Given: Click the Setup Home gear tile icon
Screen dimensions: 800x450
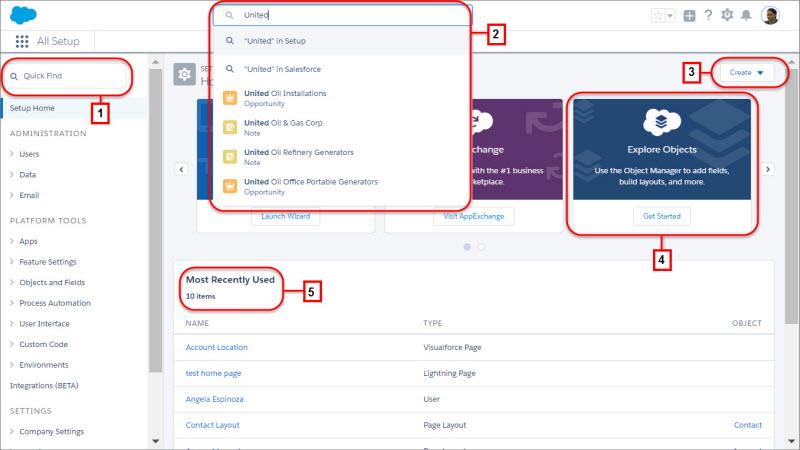Looking at the screenshot, I should [x=184, y=74].
